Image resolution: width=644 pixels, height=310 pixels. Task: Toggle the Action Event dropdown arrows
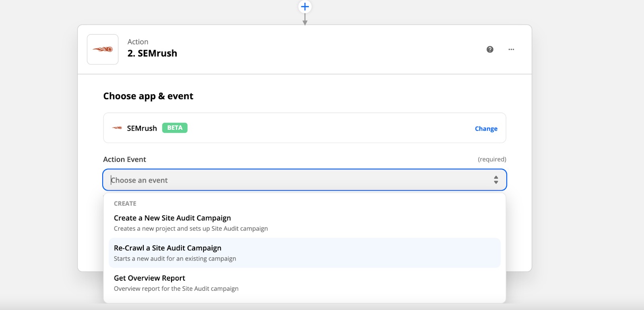point(496,180)
